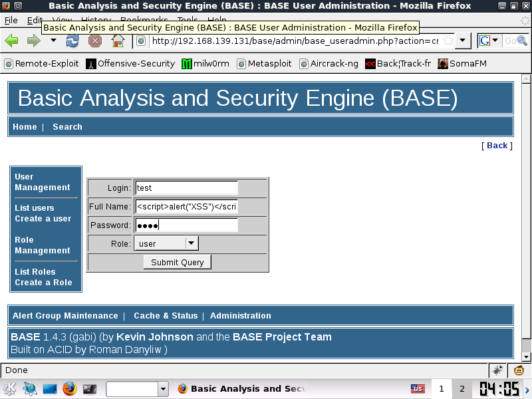Screen dimensions: 532x399
Task: Click the blue desktop icon in taskbar
Action: (49, 389)
